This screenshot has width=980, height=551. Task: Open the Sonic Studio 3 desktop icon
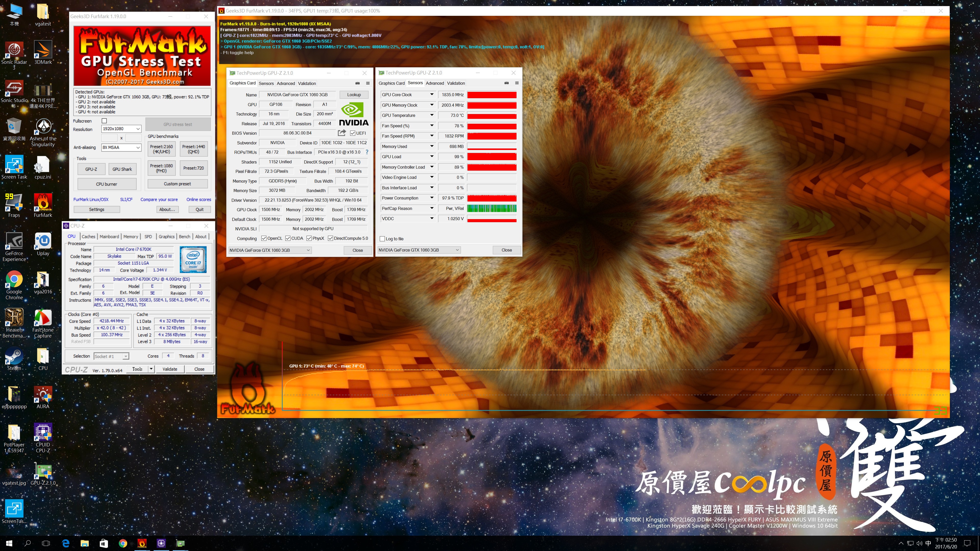pyautogui.click(x=14, y=94)
